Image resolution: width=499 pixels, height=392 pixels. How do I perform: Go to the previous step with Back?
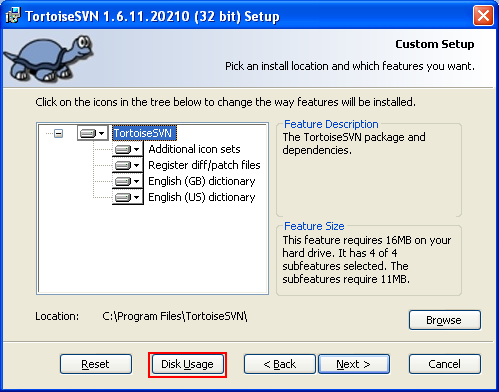[x=280, y=364]
